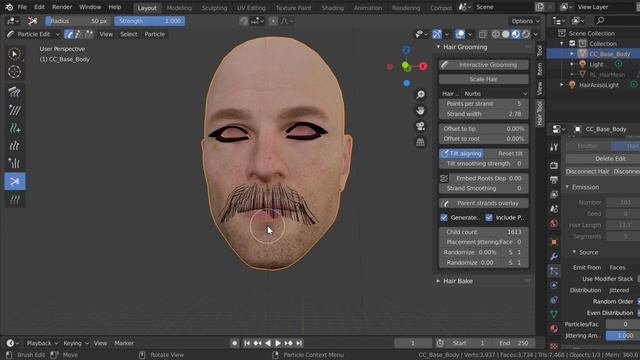Screen dimensions: 640x360
Task: Open the Particle menu in viewport header
Action: click(155, 34)
